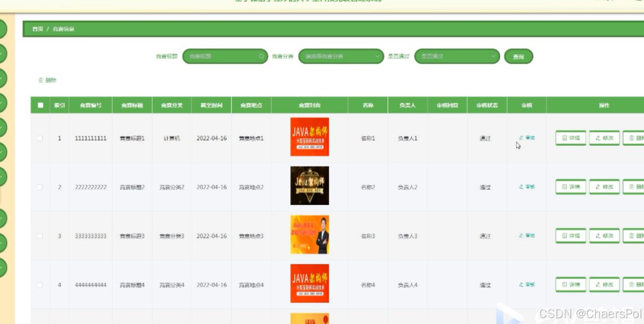Image resolution: width=644 pixels, height=324 pixels.
Task: Click the 审核回复 column header
Action: [447, 105]
